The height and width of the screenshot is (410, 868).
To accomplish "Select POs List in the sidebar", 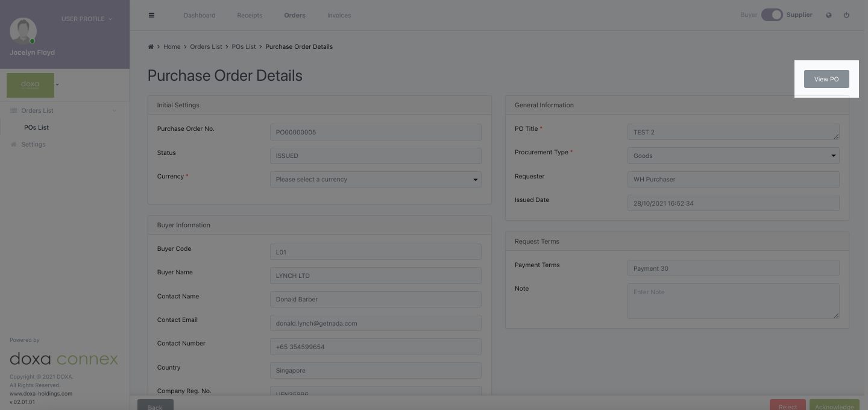I will pos(36,127).
